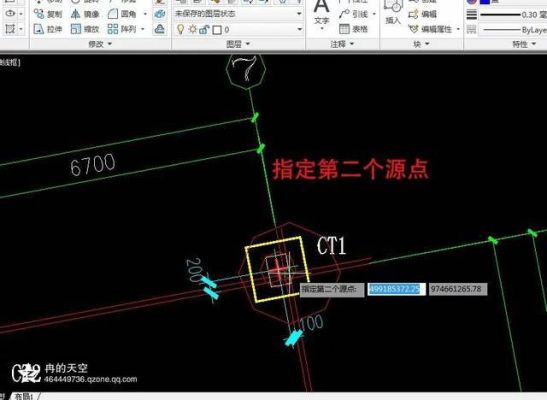Click the 974661265.78 coordinate field

point(457,289)
